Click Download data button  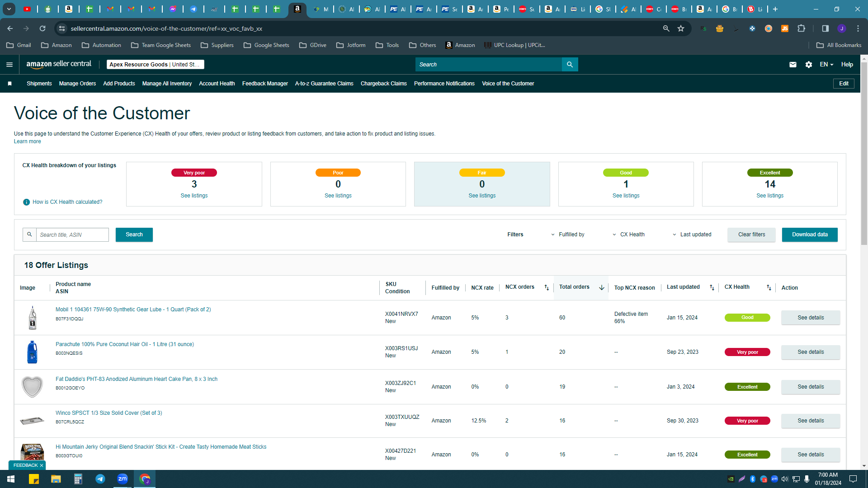(810, 235)
